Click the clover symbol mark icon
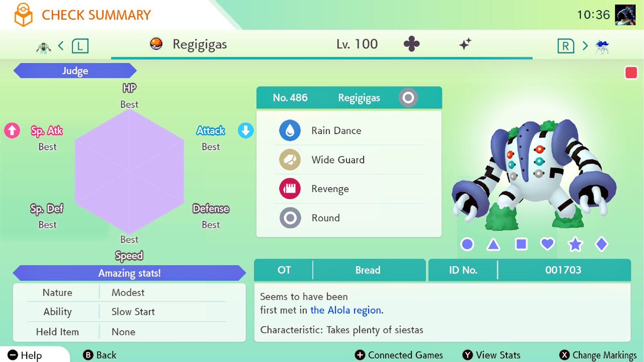Image resolution: width=644 pixels, height=362 pixels. pyautogui.click(x=411, y=44)
